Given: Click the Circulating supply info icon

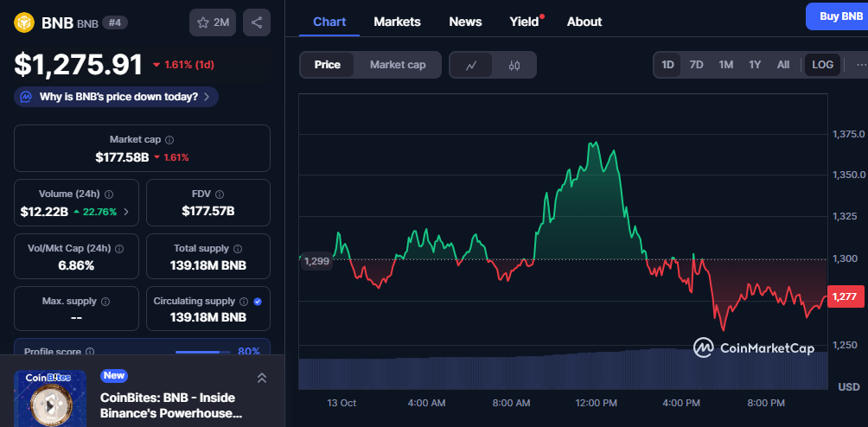Looking at the screenshot, I should click(244, 302).
